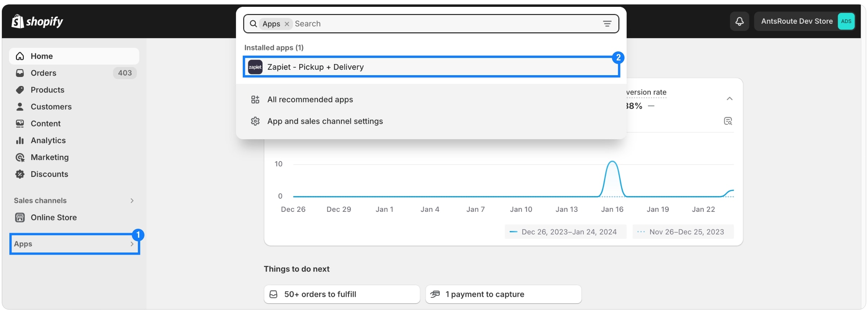Click the Dec 26, 2023–Jan 24, 2024 legend
868x314 pixels.
pos(565,232)
